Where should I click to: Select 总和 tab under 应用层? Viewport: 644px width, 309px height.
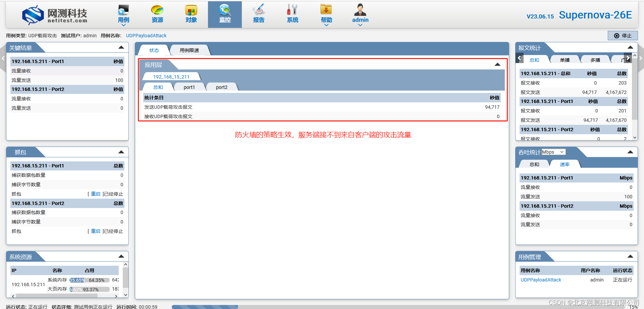pos(158,87)
